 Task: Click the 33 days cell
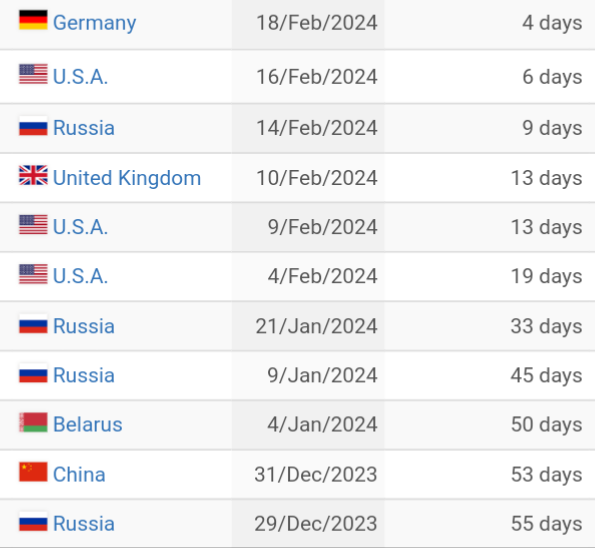[x=490, y=326]
